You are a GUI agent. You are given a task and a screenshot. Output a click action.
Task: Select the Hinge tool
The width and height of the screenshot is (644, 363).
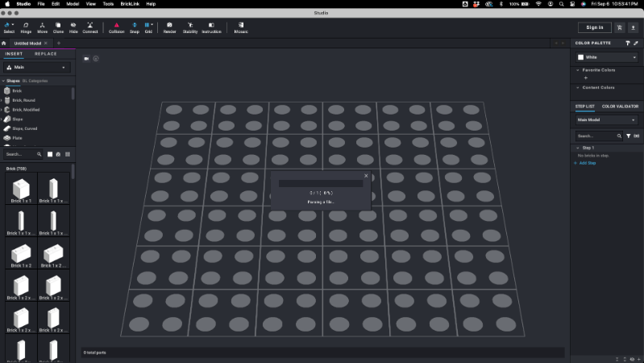26,27
